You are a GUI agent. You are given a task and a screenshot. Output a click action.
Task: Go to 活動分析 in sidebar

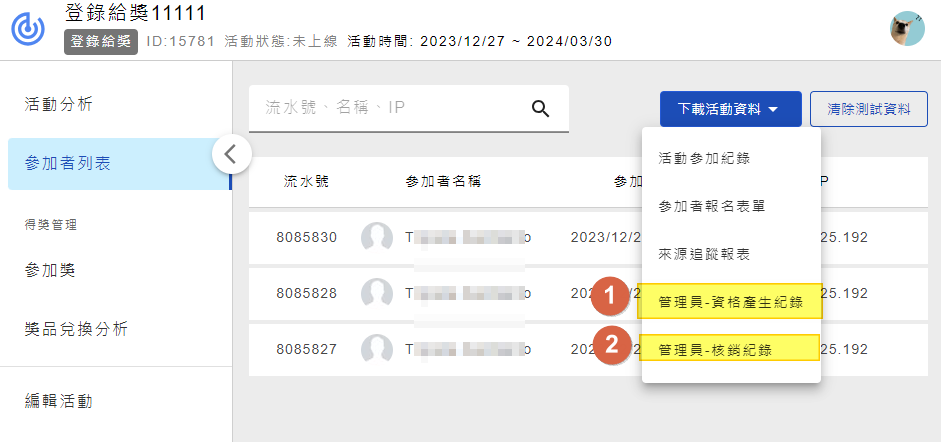pyautogui.click(x=59, y=104)
